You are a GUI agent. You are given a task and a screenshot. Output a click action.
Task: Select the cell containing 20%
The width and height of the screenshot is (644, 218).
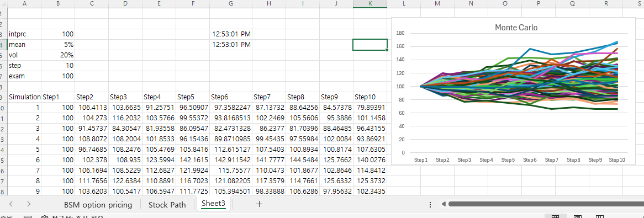click(58, 55)
